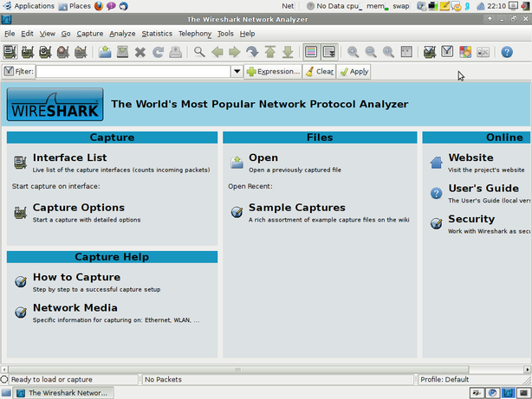The image size is (532, 399).
Task: Click the horizontal scrollbar of the welcome page
Action: pos(238,370)
